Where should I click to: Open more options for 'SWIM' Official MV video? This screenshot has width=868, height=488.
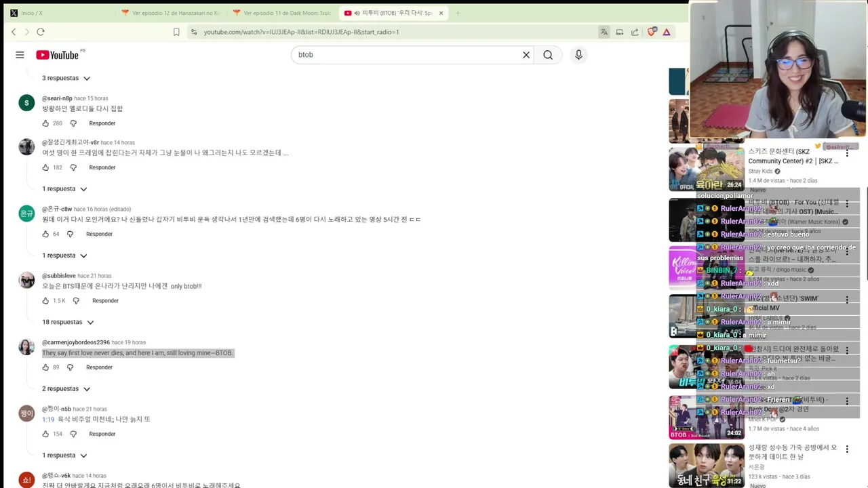(847, 300)
